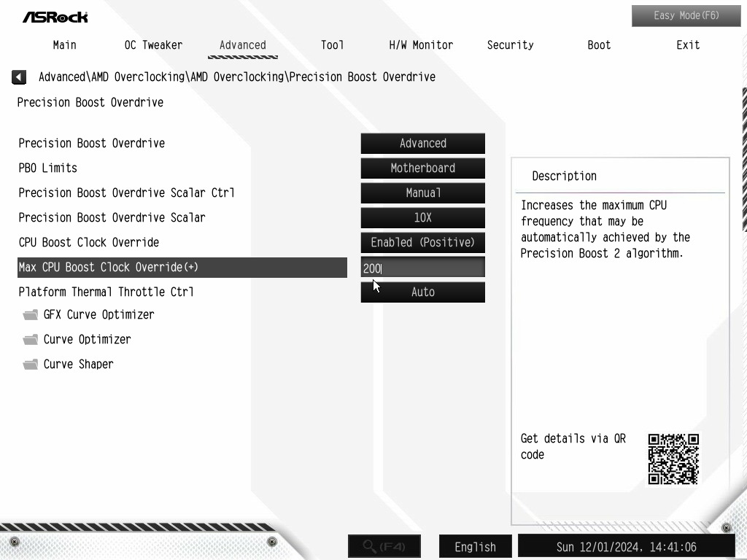Click the ASRock logo
This screenshot has width=747, height=560.
point(55,17)
